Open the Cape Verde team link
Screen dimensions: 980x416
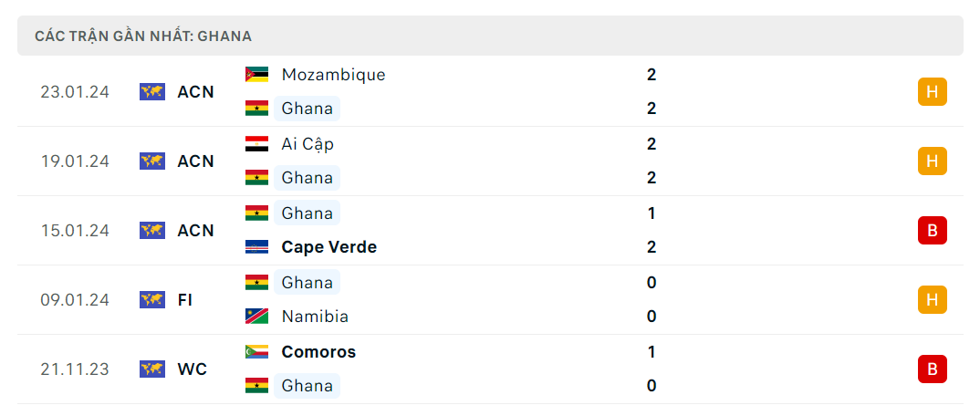pos(329,246)
